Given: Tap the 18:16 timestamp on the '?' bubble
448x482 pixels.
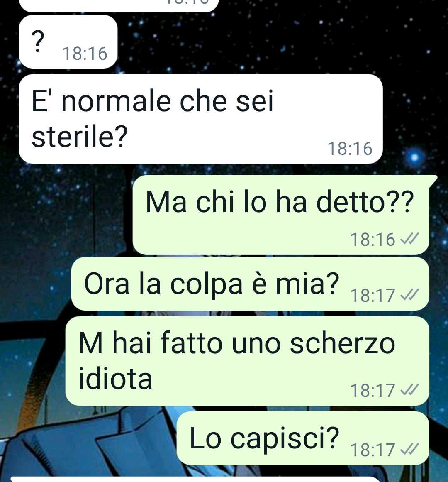Looking at the screenshot, I should [x=85, y=54].
